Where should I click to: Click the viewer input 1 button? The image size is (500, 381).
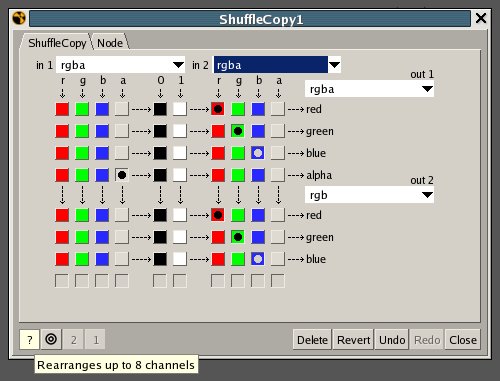pyautogui.click(x=95, y=339)
